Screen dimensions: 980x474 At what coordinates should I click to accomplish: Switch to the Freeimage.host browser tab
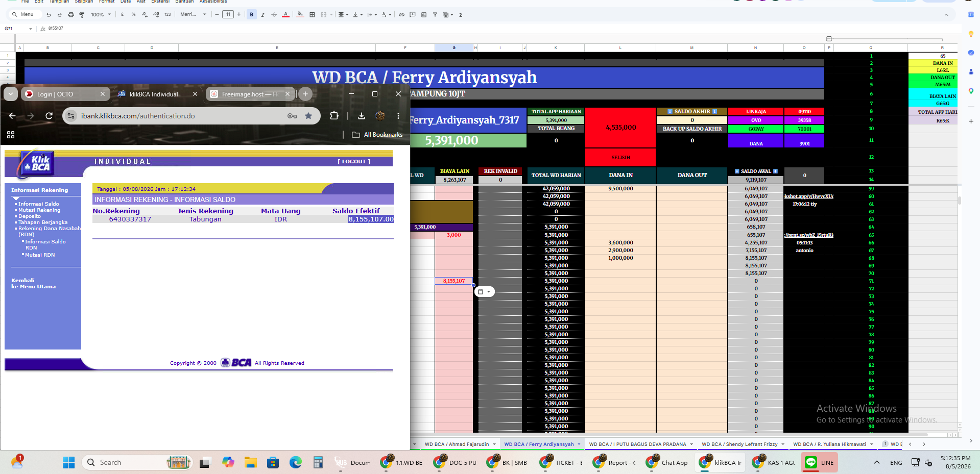coord(250,94)
